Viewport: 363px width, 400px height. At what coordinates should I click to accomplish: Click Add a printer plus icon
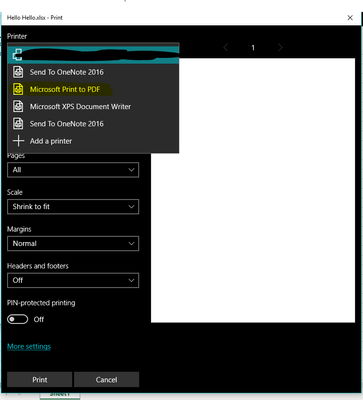coord(18,141)
